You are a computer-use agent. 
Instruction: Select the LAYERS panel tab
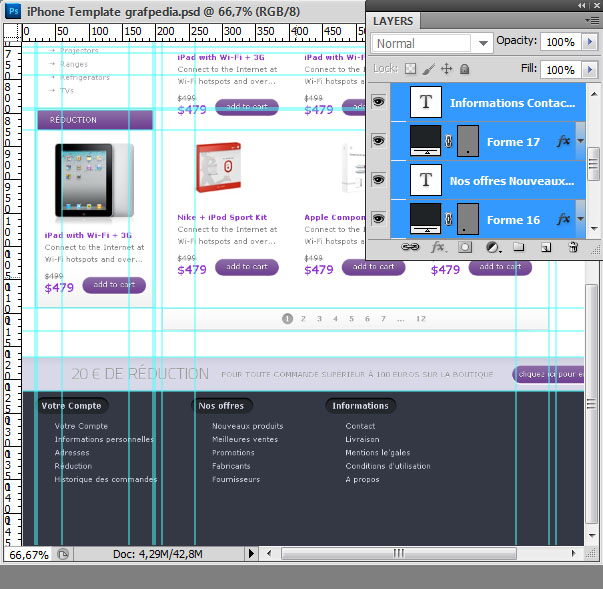point(393,21)
